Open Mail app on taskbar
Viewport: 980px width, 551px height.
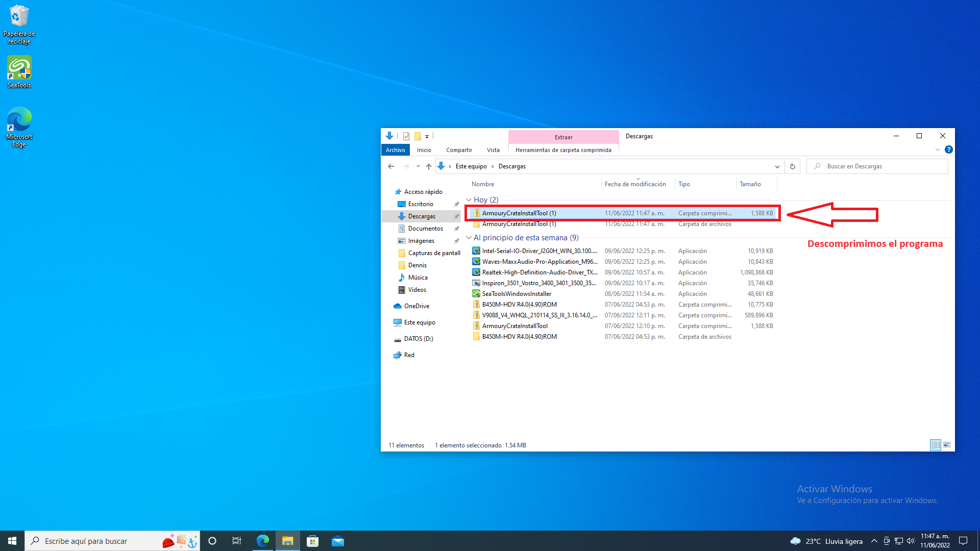click(x=337, y=541)
